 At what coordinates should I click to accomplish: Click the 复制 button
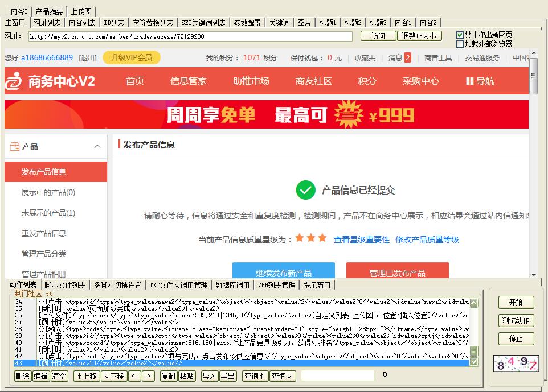tap(169, 376)
